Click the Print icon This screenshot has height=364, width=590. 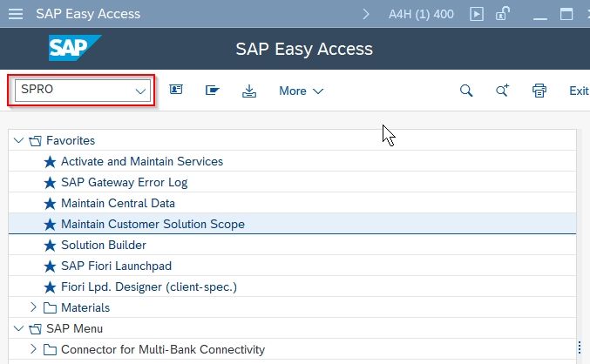[539, 91]
